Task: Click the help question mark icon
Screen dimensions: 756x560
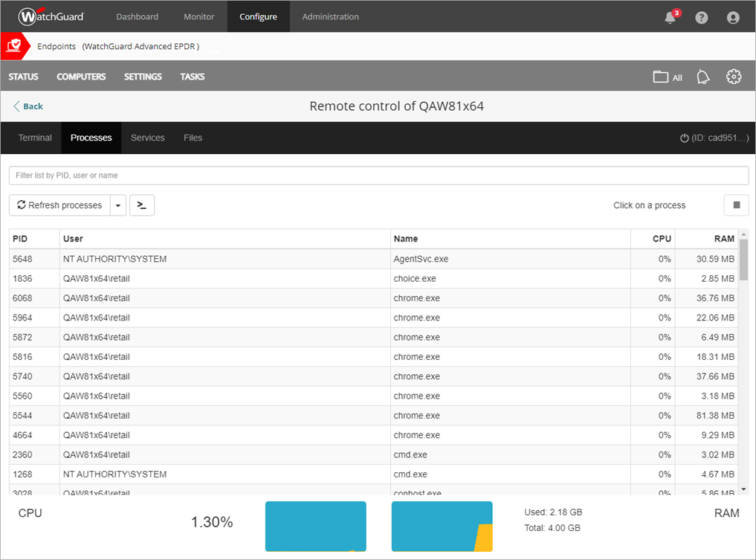Action: [x=701, y=16]
